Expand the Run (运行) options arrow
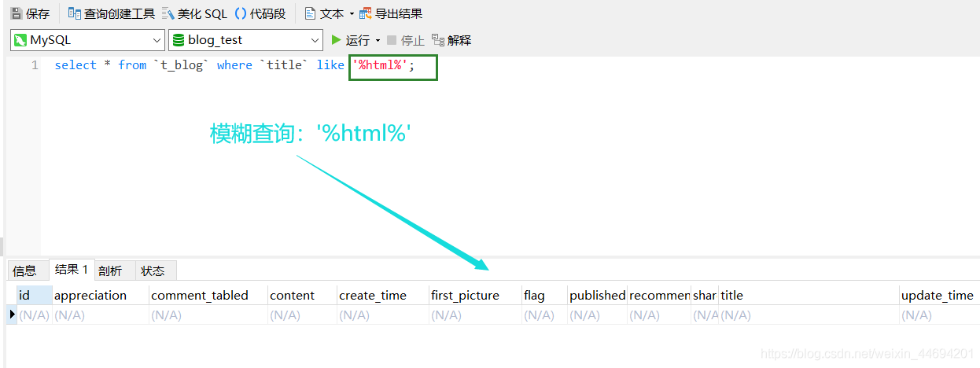 (x=378, y=40)
